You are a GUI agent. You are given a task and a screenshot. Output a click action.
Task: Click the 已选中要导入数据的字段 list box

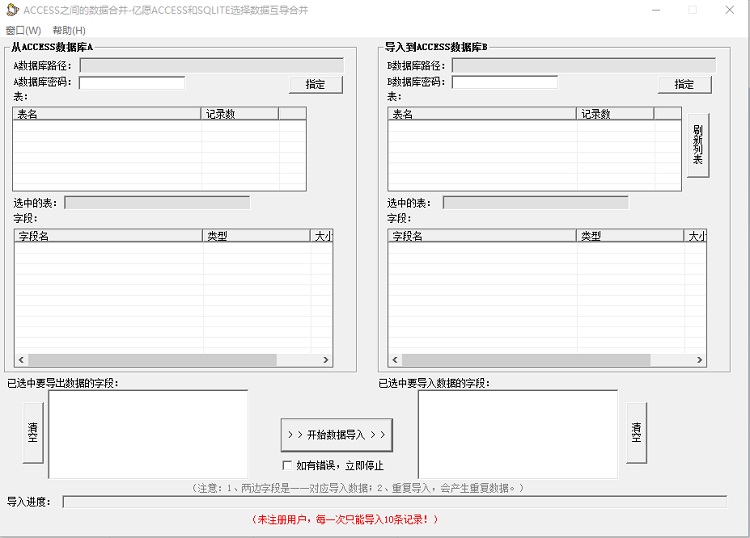tap(518, 434)
